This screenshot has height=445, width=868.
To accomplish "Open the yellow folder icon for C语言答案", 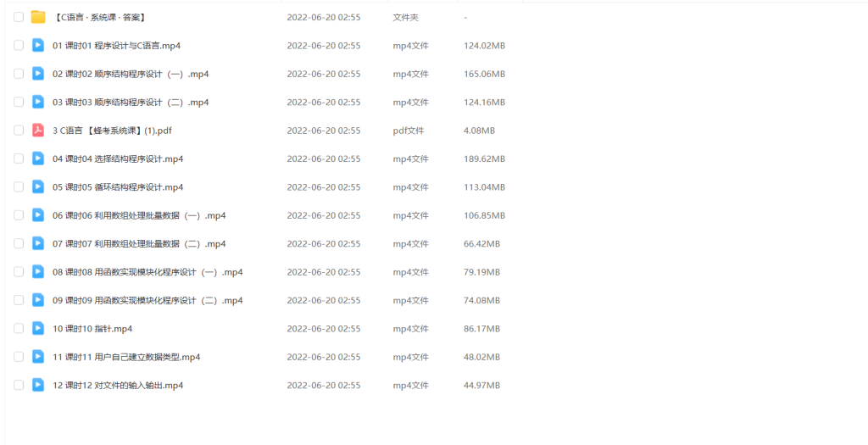I will tap(38, 17).
